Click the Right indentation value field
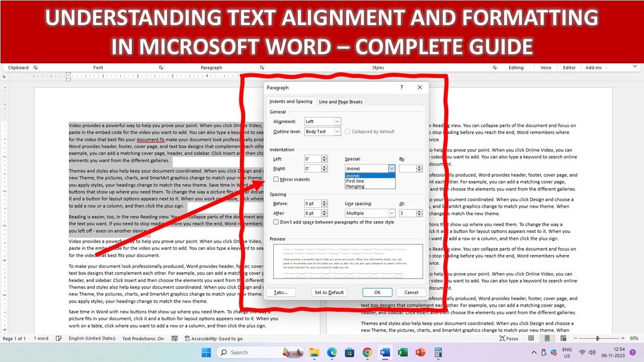Screen dimensions: 644x362 click(312, 168)
